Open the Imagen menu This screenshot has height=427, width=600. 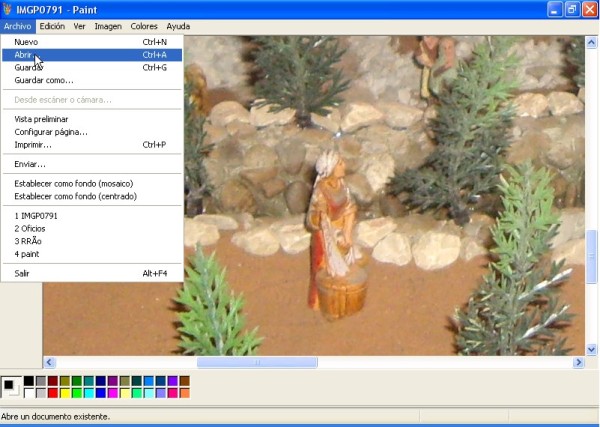pos(108,26)
